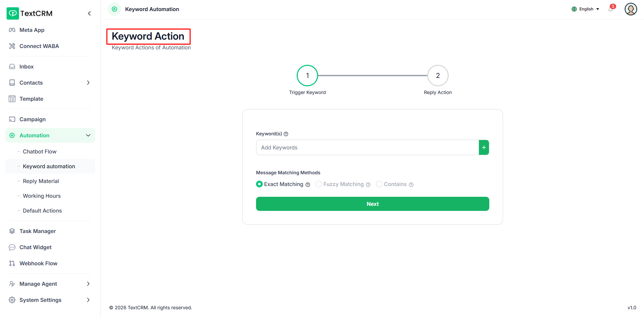This screenshot has width=644, height=318.
Task: Click the Keyword(s) help question icon
Action: 286,134
